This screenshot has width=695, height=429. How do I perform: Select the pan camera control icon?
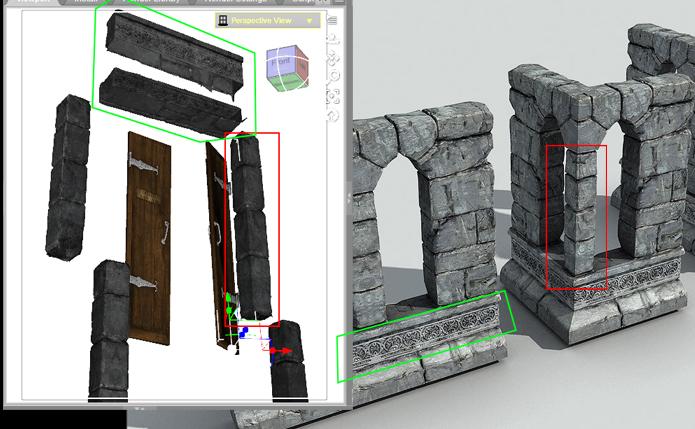tap(333, 58)
